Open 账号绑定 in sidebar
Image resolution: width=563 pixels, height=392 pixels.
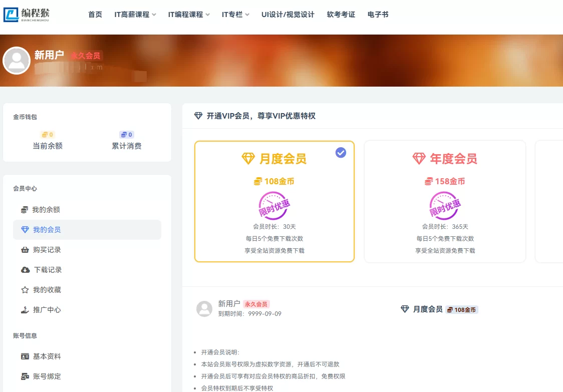[x=87, y=376]
